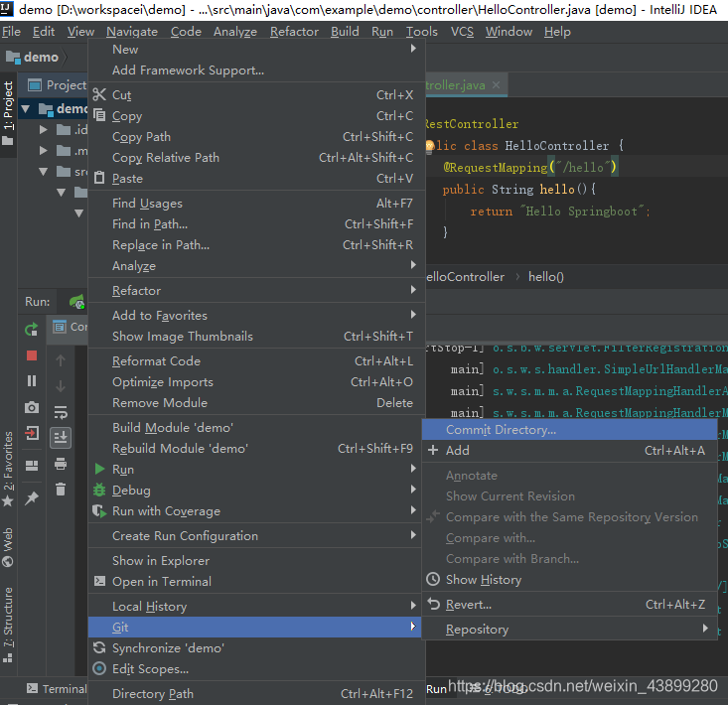The width and height of the screenshot is (728, 705).
Task: Choose Revert... in Git submenu
Action: (570, 605)
